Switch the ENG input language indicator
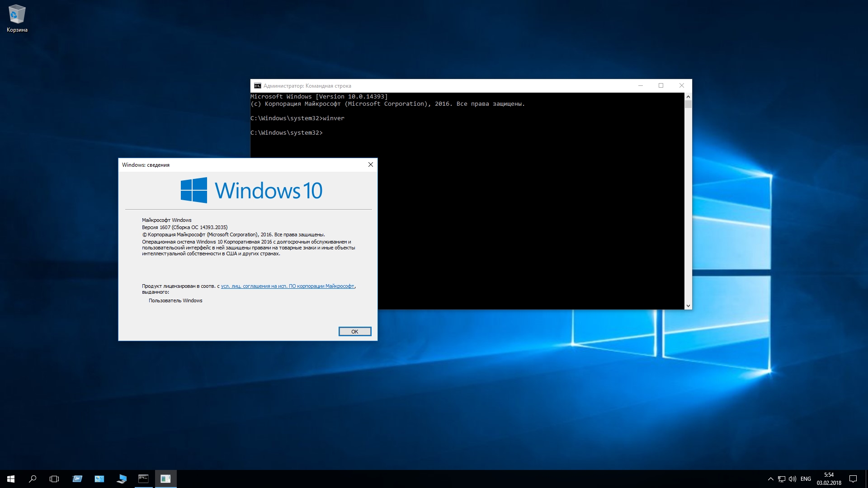 coord(806,479)
